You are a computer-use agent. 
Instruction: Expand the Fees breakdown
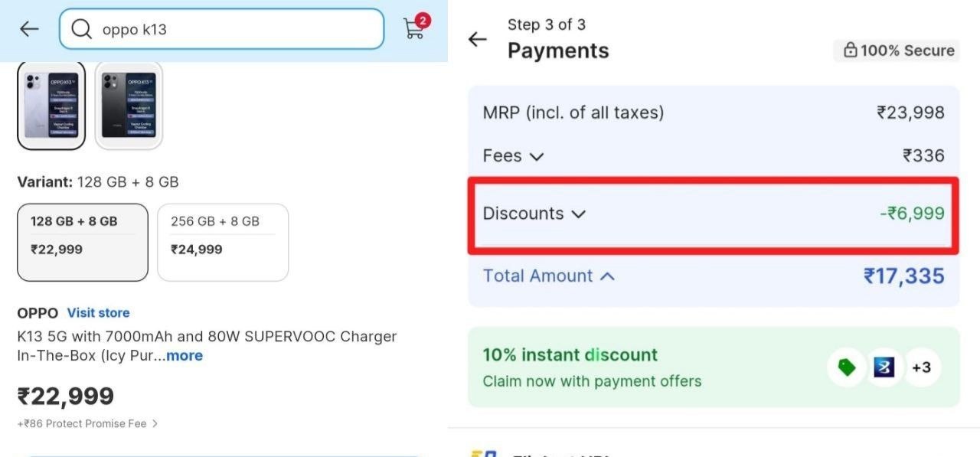click(537, 156)
